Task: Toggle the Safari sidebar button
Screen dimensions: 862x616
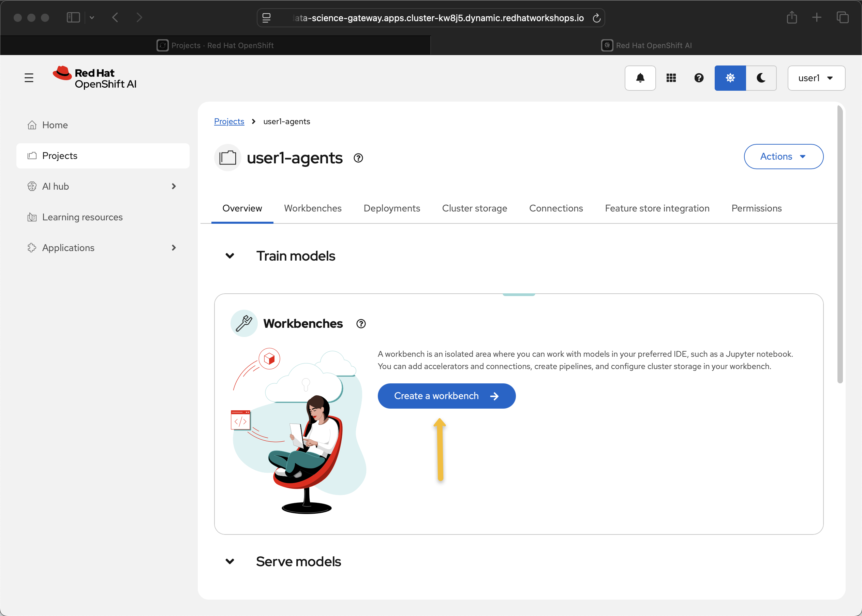Action: click(73, 17)
